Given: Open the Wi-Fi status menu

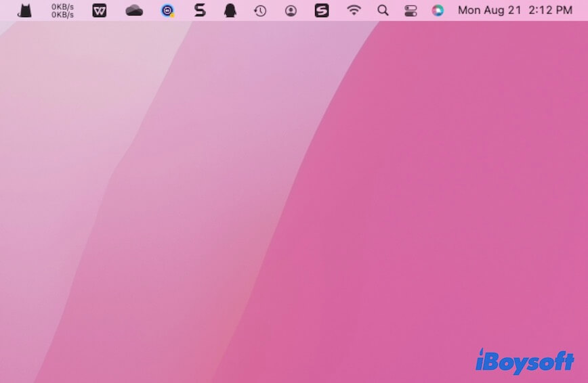Looking at the screenshot, I should (x=354, y=11).
